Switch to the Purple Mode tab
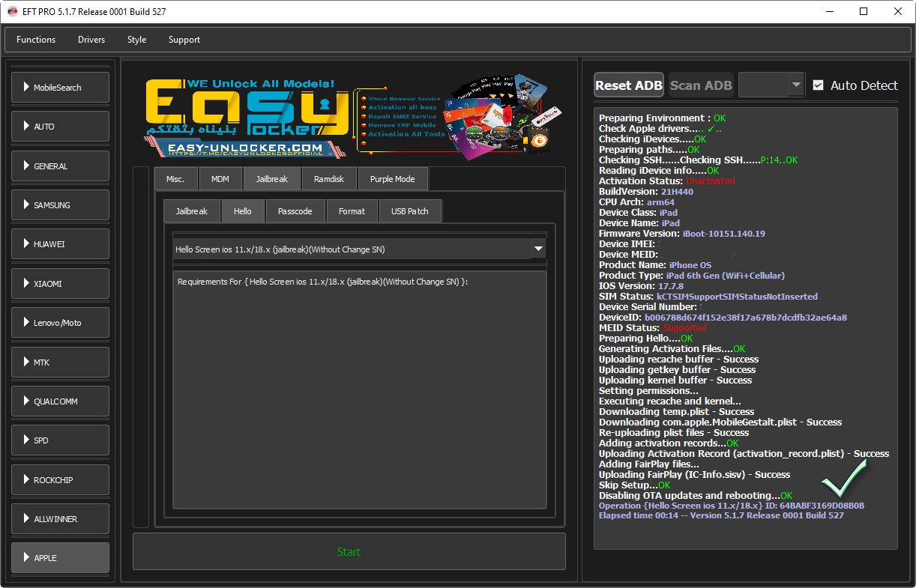Viewport: 916px width, 588px height. [x=393, y=179]
